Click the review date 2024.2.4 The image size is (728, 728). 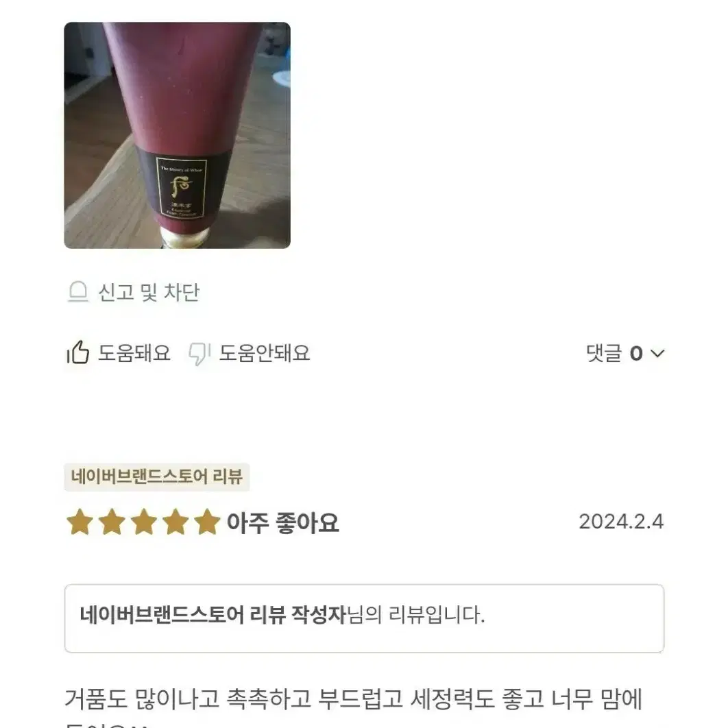click(621, 522)
